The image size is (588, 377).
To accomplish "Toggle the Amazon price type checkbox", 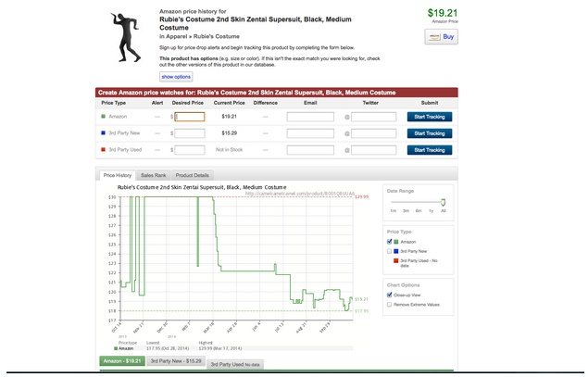I will coord(389,242).
